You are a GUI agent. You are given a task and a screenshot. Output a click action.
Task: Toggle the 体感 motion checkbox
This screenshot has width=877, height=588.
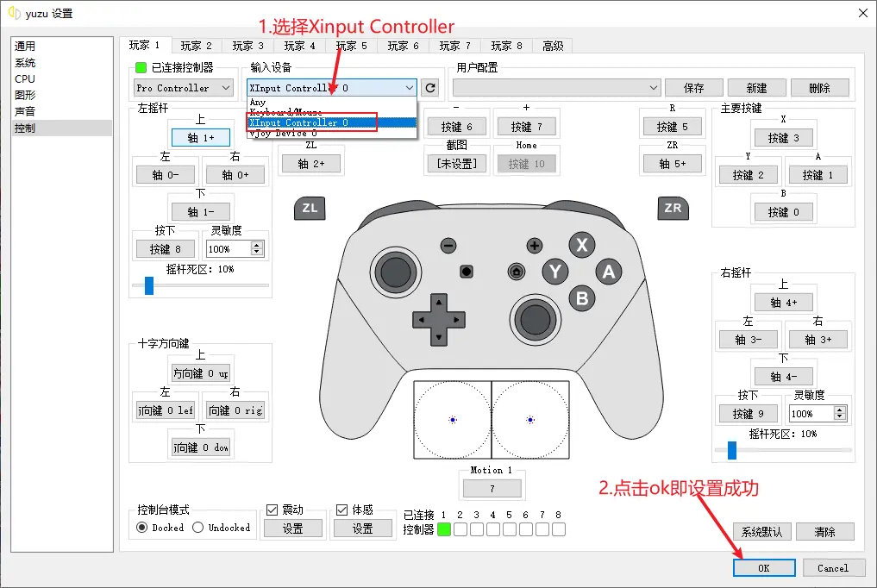(342, 509)
